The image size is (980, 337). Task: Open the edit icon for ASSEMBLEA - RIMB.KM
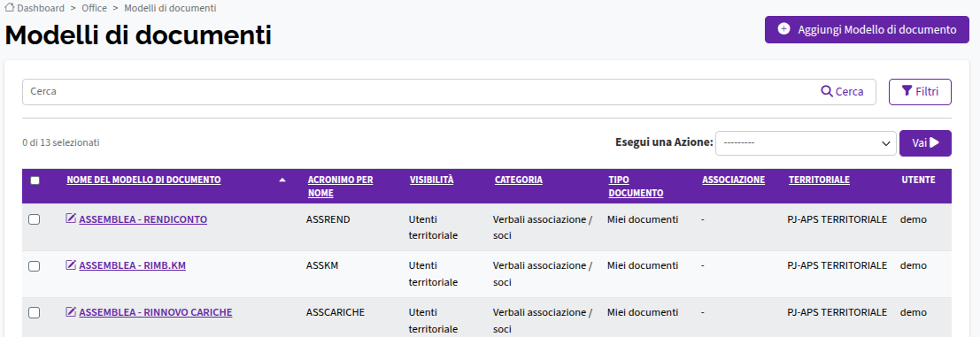pos(71,264)
